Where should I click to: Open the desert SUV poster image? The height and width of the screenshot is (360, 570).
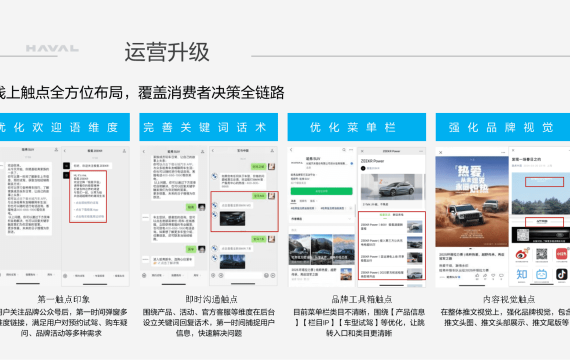[472, 201]
